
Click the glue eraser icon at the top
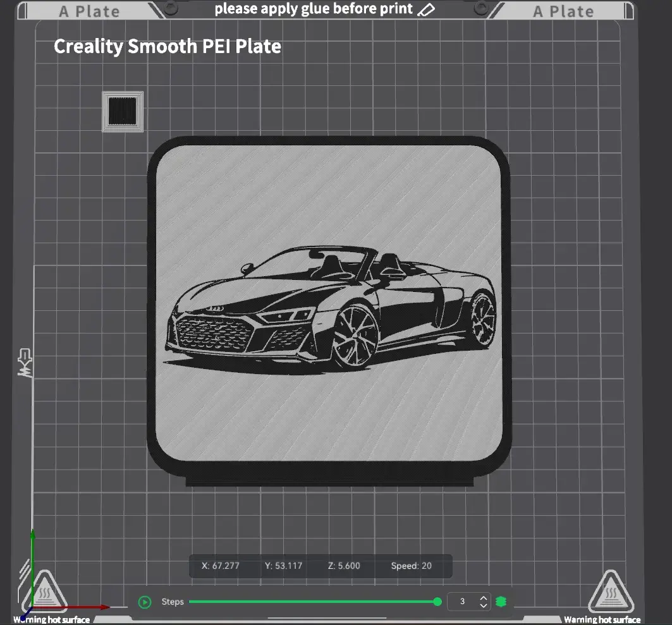pyautogui.click(x=426, y=10)
